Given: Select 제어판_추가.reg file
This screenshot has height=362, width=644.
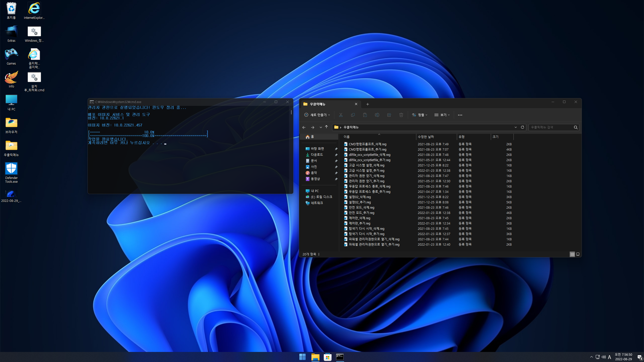Looking at the screenshot, I should point(359,223).
